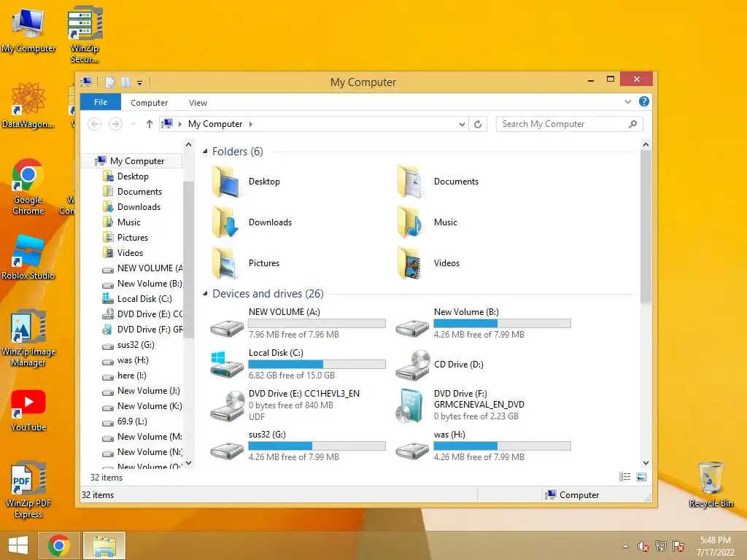Click New Volume (B:) usage bar
This screenshot has width=747, height=560.
coord(502,324)
